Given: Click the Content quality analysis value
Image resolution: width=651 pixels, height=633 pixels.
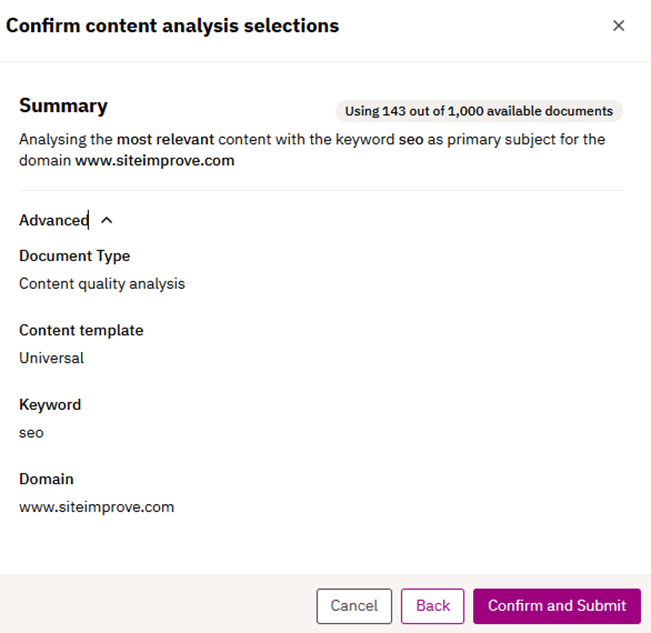Looking at the screenshot, I should 102,283.
